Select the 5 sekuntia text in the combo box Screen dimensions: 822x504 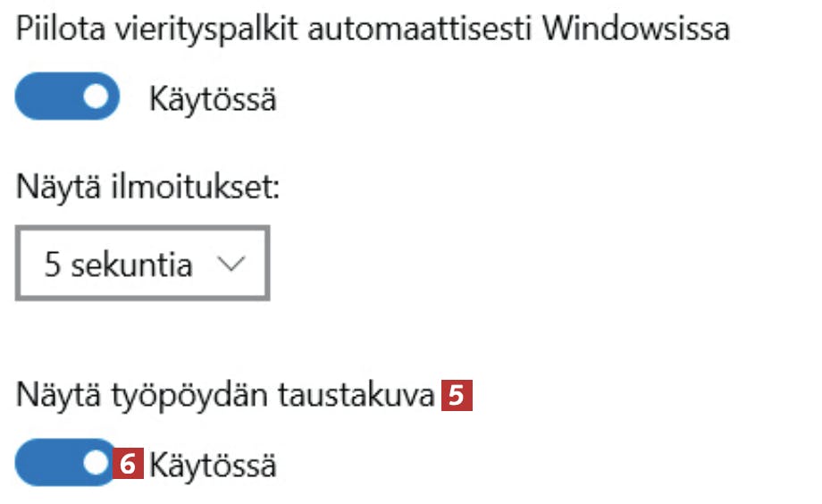pos(118,265)
